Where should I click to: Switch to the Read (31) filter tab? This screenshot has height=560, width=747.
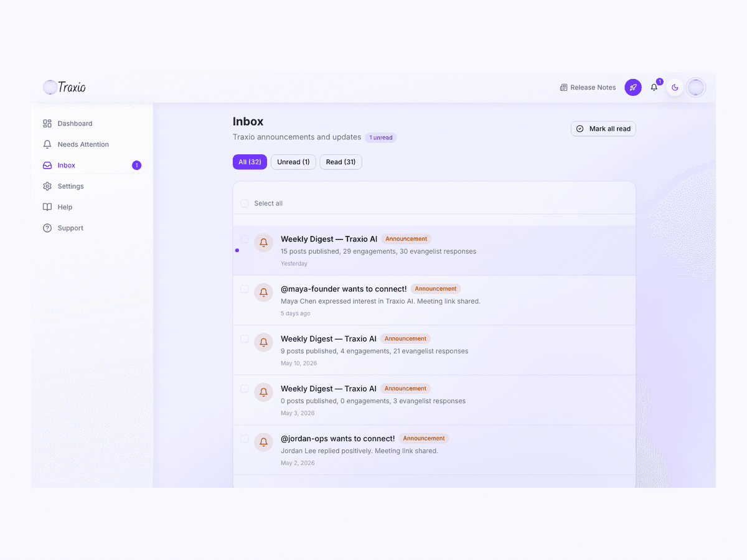pos(341,162)
